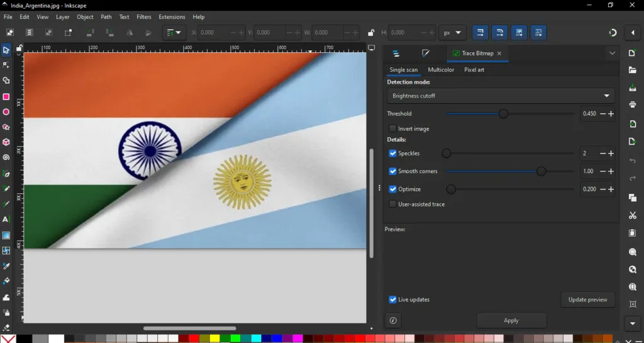
Task: Select the Pencil freehand tool
Action: (6, 189)
